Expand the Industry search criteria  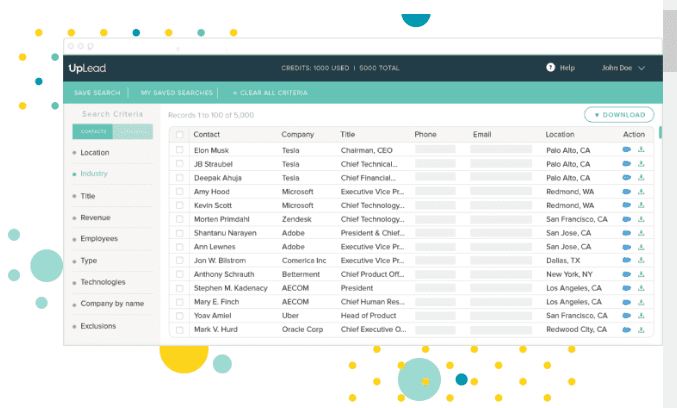[x=95, y=174]
